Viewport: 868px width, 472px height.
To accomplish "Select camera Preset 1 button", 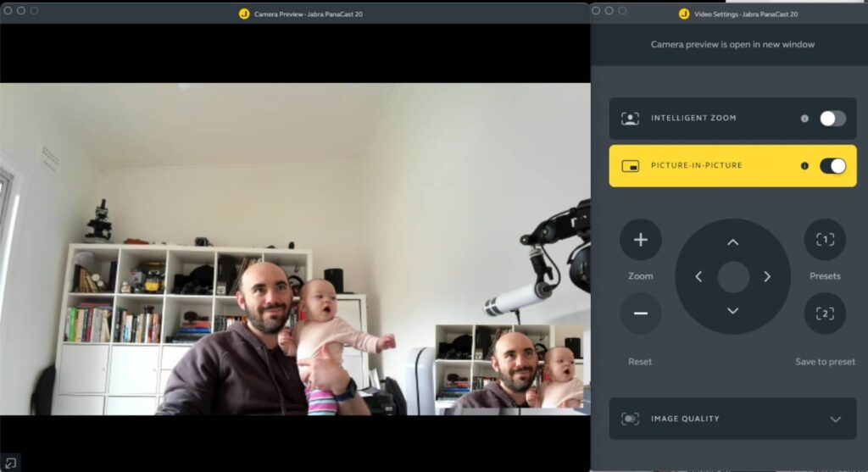I will click(x=825, y=240).
